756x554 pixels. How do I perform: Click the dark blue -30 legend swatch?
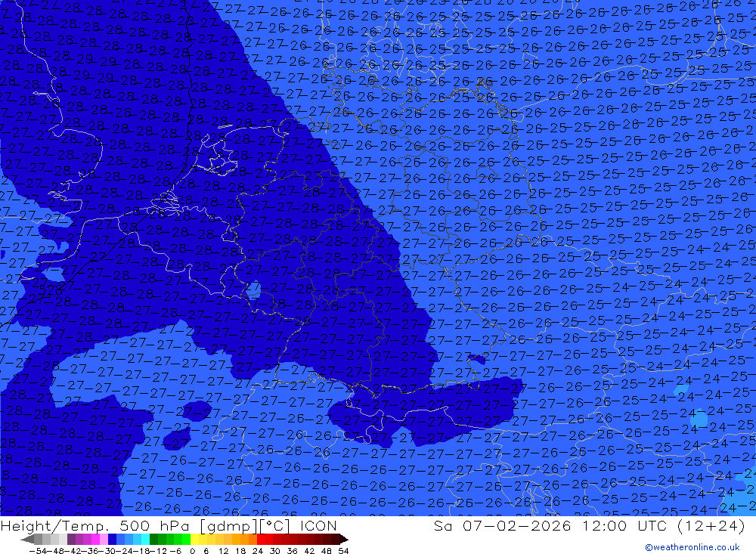point(112,540)
